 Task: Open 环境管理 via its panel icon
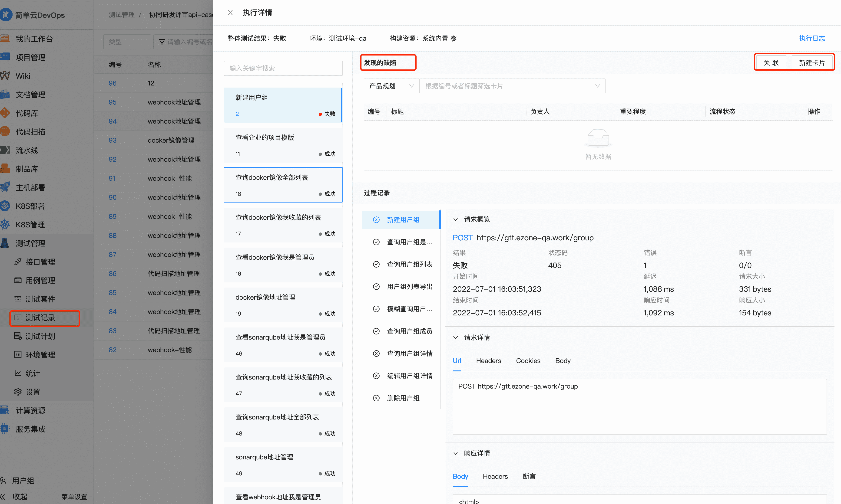click(x=18, y=354)
